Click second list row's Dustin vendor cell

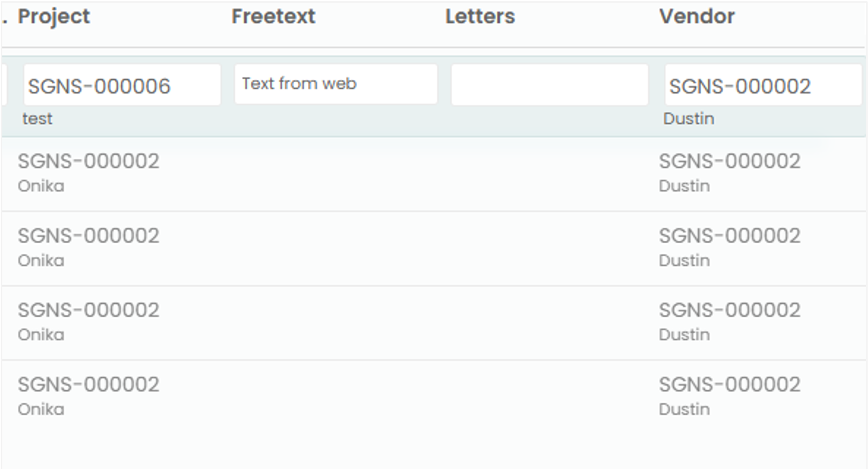point(684,261)
